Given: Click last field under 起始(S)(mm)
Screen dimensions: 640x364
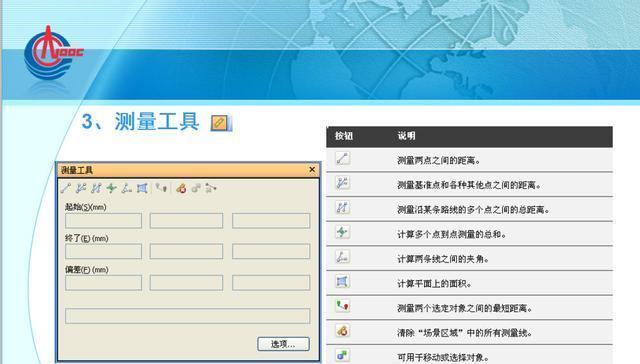Looking at the screenshot, I should click(x=271, y=221).
